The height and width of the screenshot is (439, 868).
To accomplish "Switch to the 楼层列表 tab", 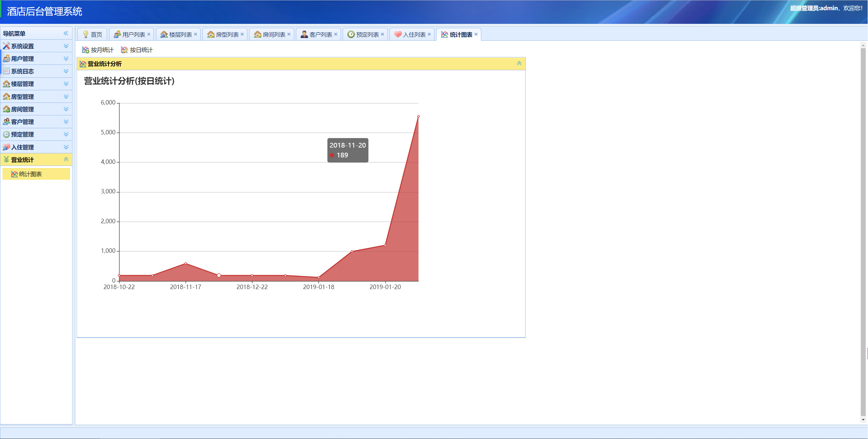I will [178, 34].
